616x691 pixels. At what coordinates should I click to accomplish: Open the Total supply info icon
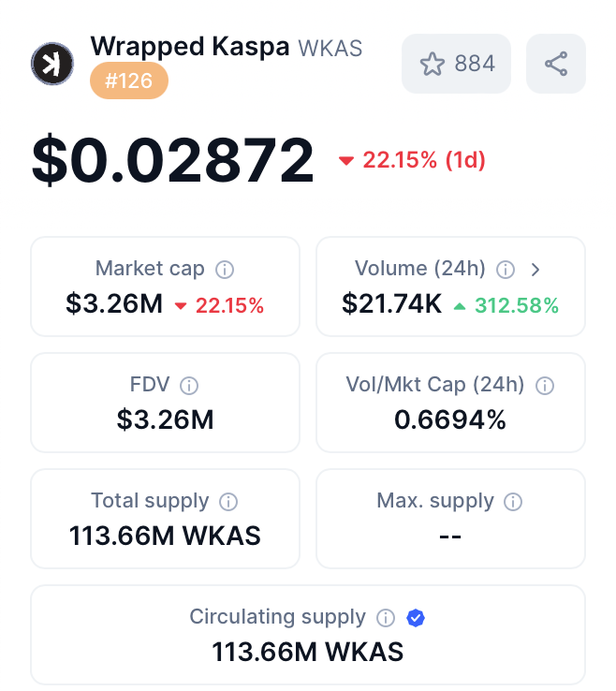228,502
